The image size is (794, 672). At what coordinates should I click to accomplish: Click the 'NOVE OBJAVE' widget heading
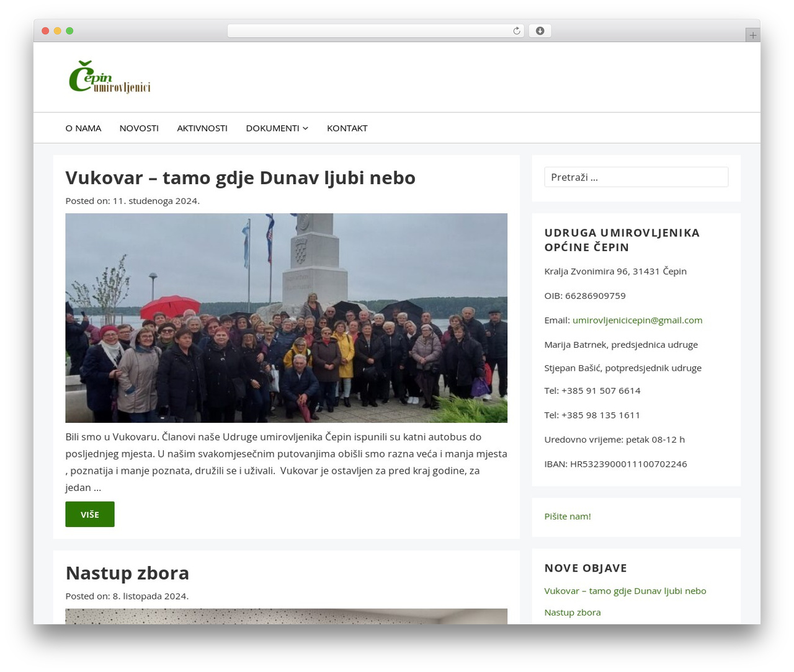click(586, 568)
